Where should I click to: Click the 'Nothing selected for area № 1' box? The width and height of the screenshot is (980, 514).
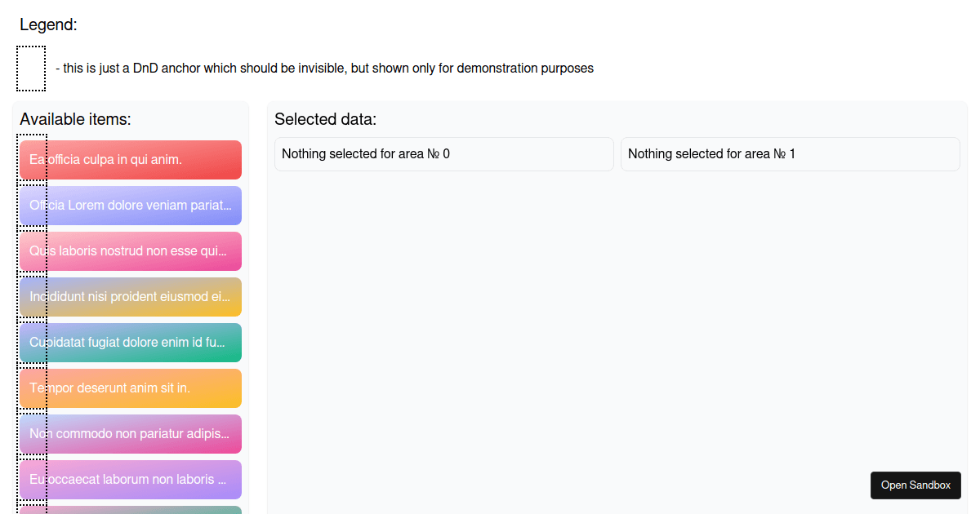pos(790,154)
